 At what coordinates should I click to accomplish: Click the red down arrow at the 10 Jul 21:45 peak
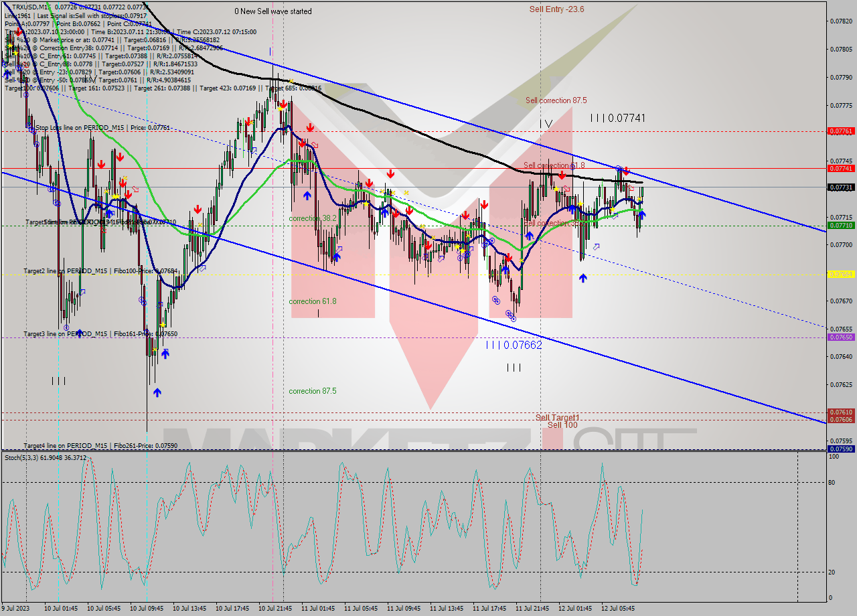(x=283, y=104)
